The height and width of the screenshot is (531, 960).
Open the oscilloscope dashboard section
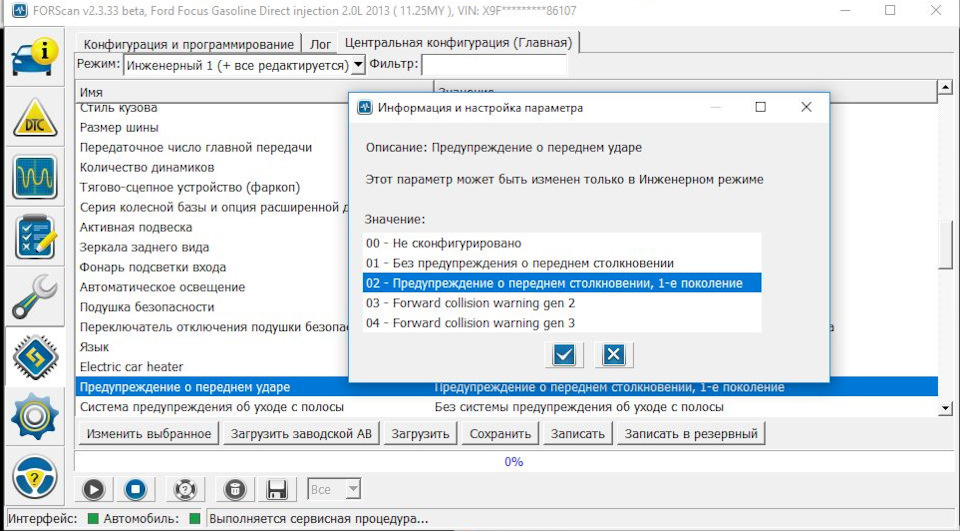[x=35, y=177]
